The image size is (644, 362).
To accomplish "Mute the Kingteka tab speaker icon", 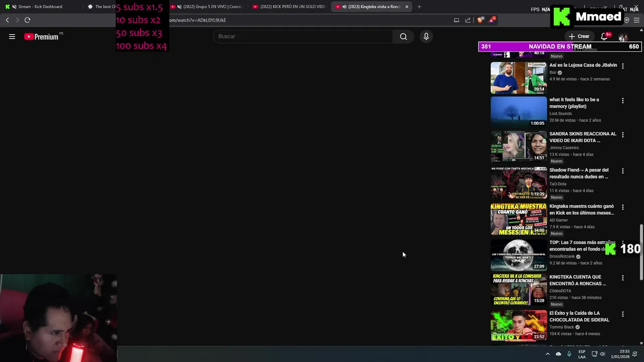I will point(344,7).
